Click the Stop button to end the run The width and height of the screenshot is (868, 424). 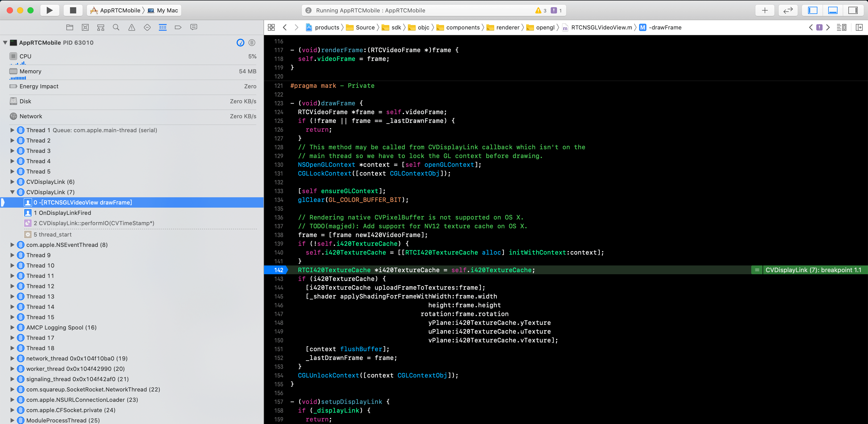73,10
